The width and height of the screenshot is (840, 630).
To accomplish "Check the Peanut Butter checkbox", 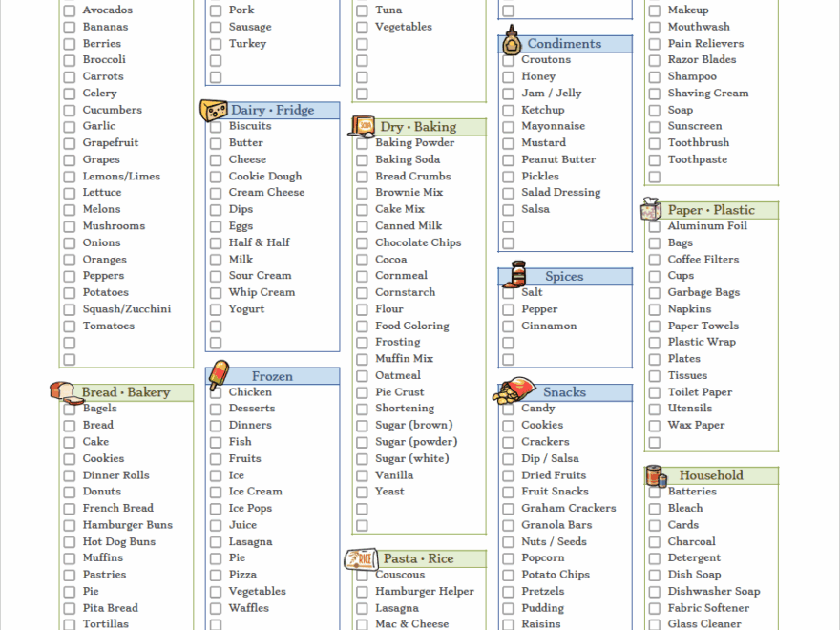I will pos(508,159).
